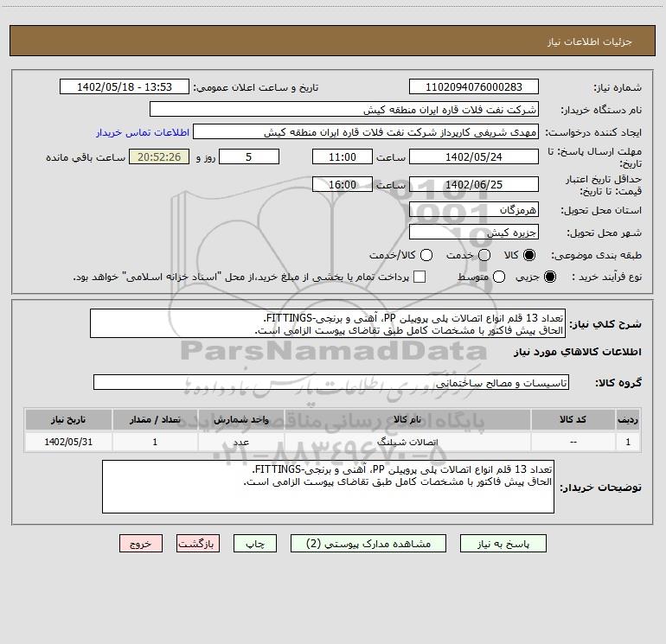This screenshot has width=666, height=644.
Task: Select the کالا radio button
Action: tap(529, 255)
